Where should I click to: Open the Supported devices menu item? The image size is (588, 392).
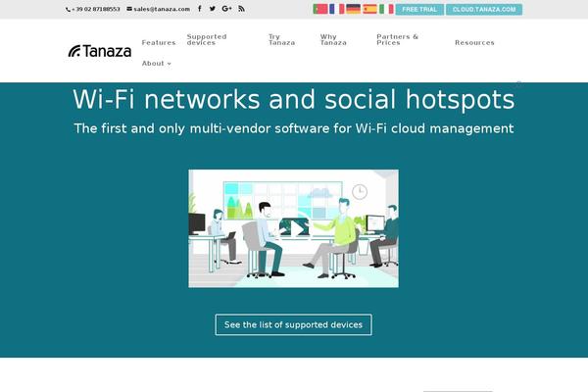point(207,40)
